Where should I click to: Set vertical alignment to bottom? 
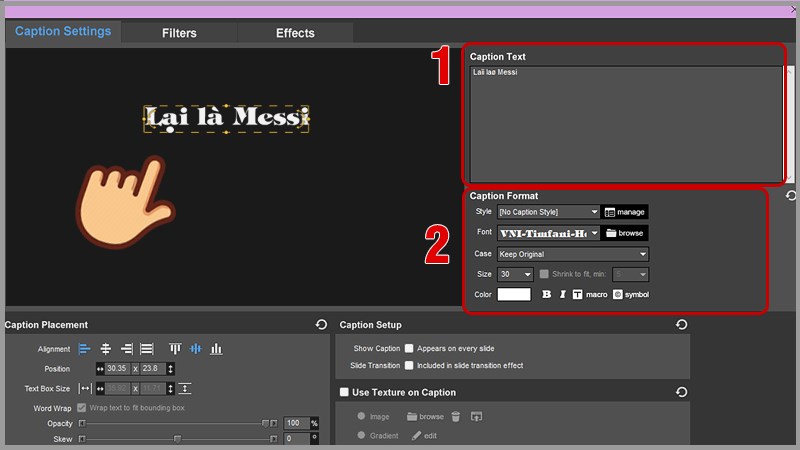[x=216, y=349]
